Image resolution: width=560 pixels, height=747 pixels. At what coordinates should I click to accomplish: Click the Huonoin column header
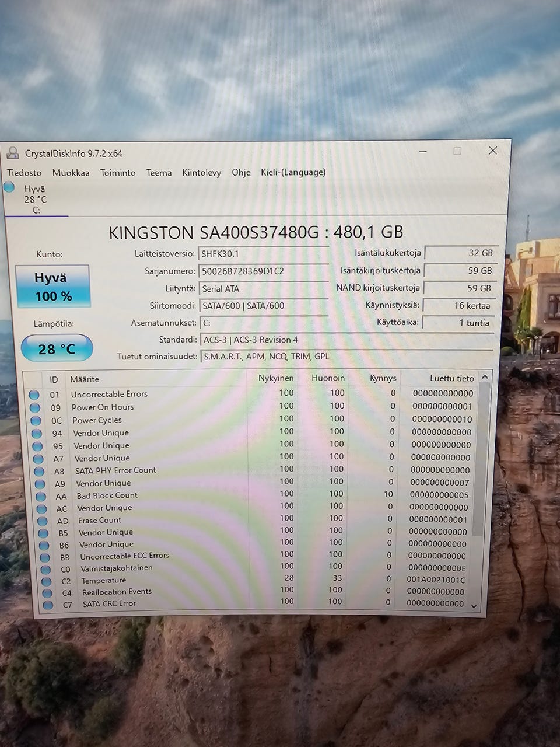[328, 378]
